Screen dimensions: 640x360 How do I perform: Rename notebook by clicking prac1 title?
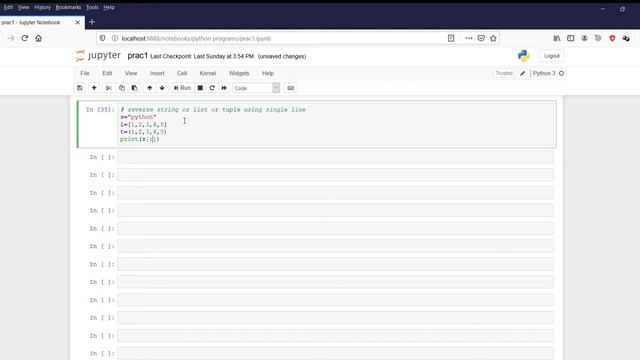pos(138,56)
